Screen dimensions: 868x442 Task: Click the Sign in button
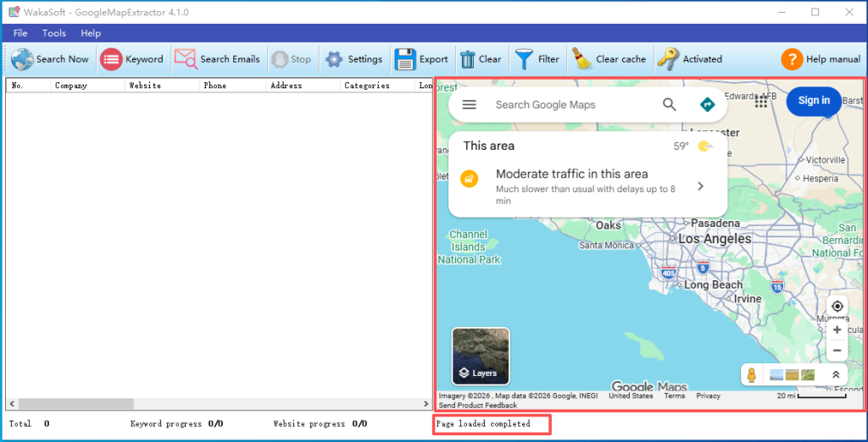(814, 101)
